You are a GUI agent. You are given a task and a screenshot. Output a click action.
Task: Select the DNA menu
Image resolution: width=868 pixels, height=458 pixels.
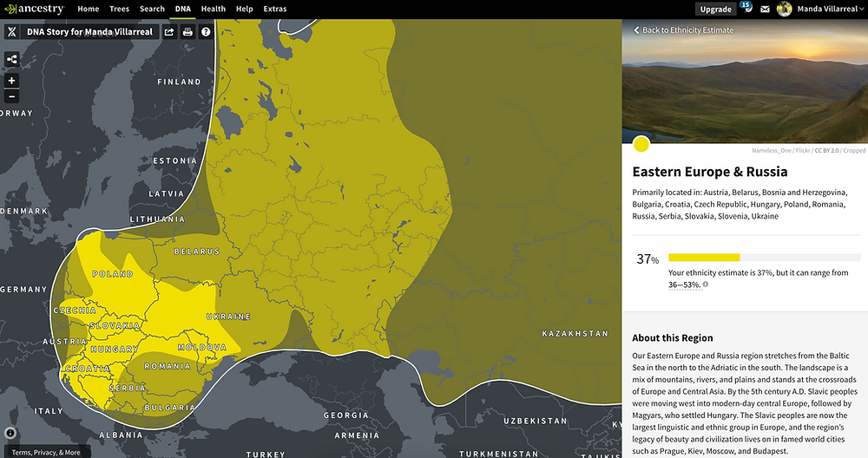182,9
